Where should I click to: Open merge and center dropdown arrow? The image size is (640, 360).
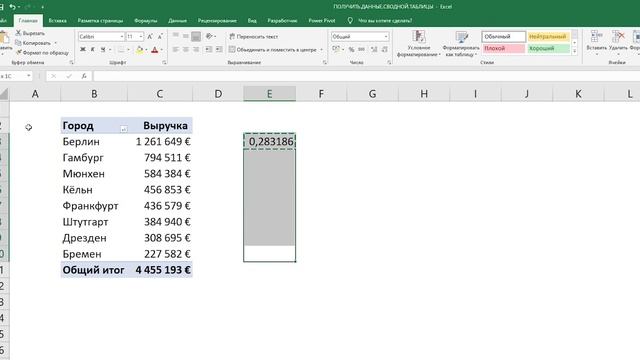click(x=322, y=50)
